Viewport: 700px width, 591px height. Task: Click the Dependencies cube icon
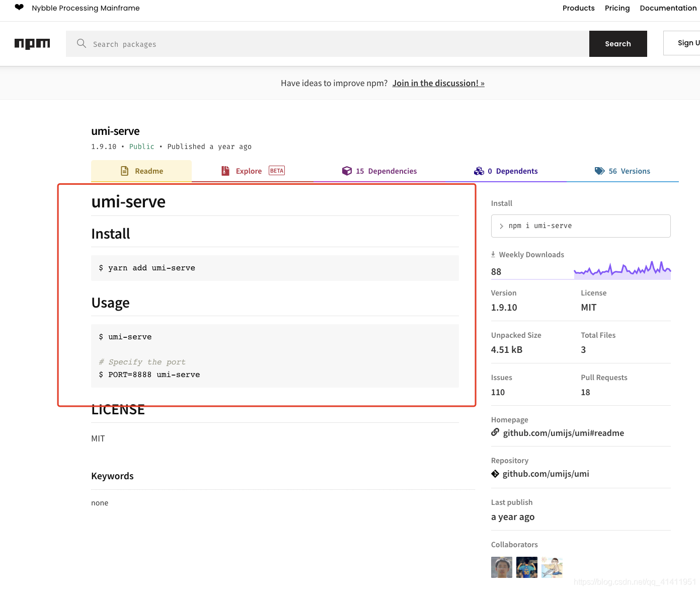pos(347,171)
